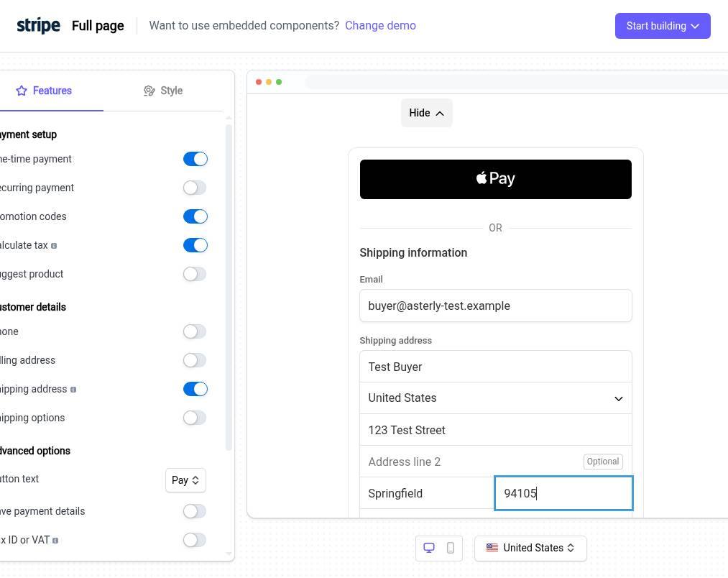The width and height of the screenshot is (728, 578).
Task: Disable the One-time payment toggle
Action: (195, 159)
